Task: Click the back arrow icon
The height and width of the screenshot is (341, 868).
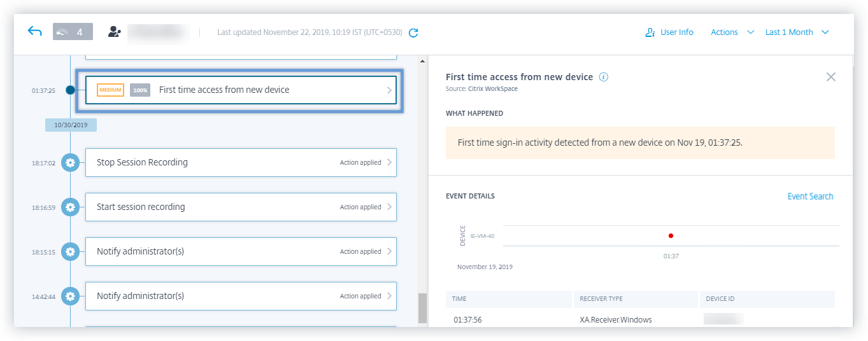Action: pos(34,31)
